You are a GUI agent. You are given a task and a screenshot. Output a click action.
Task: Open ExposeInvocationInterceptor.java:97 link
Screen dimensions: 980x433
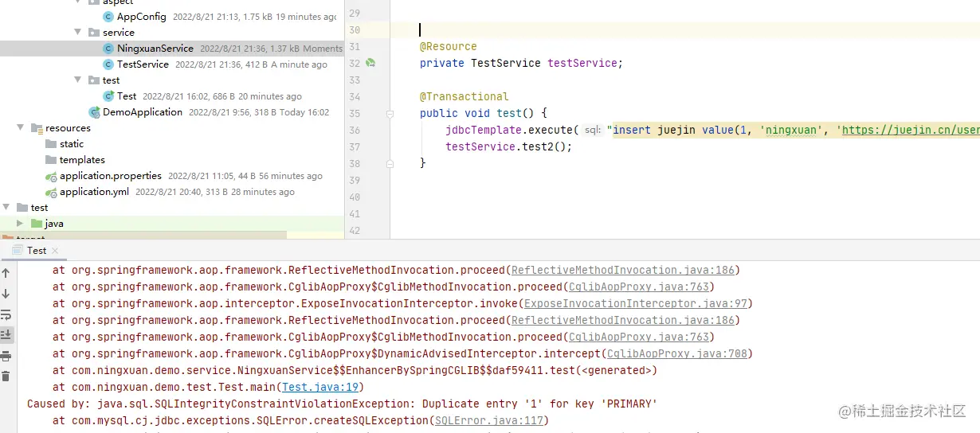point(635,303)
